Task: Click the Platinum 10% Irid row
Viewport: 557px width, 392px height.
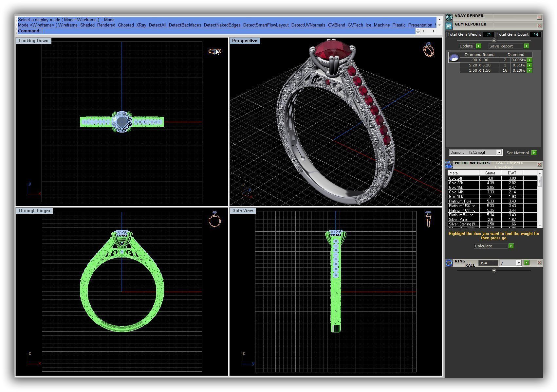Action: pyautogui.click(x=492, y=210)
